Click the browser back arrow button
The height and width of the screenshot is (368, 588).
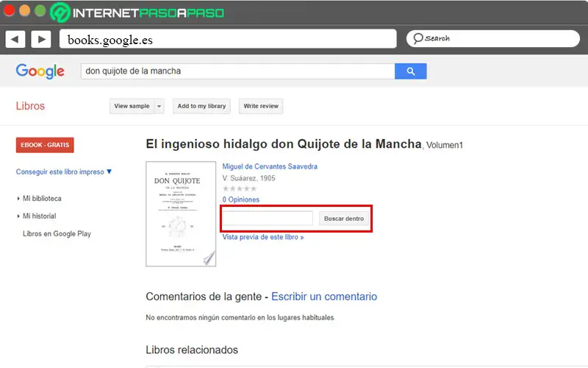[x=15, y=39]
